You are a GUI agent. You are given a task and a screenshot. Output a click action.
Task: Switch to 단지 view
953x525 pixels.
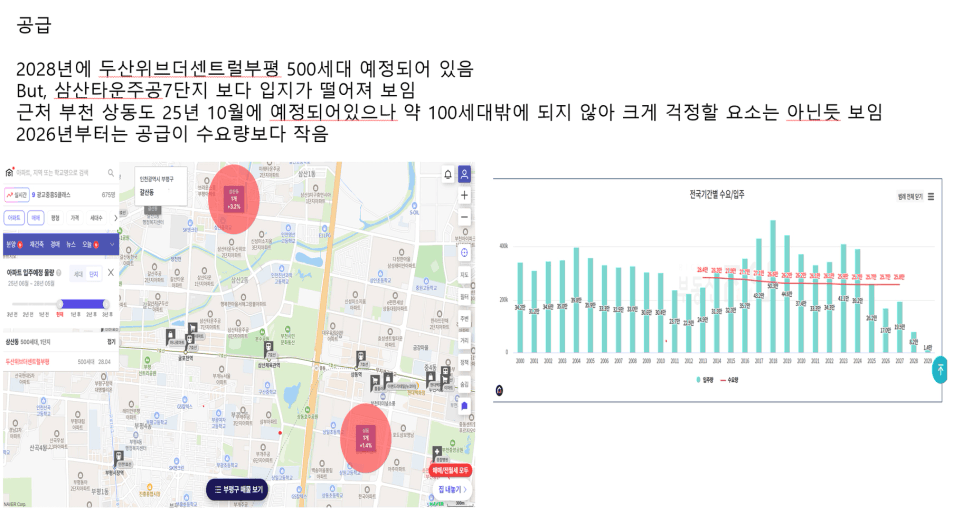tap(94, 274)
